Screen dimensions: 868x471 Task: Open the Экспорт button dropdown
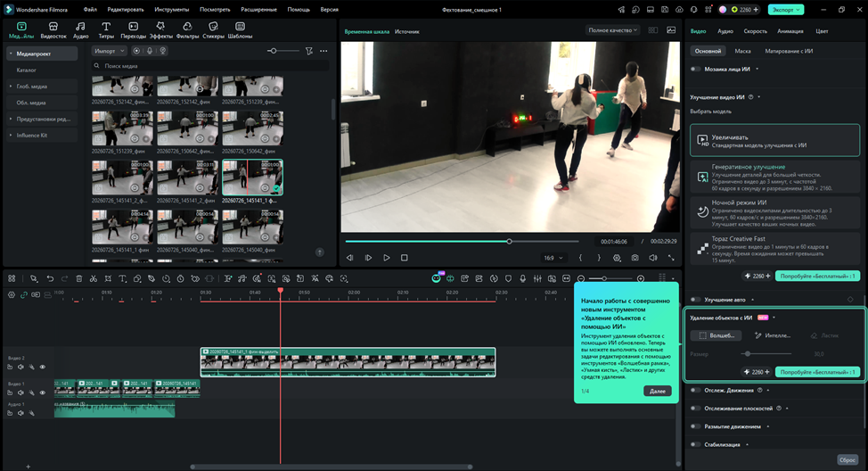(785, 10)
